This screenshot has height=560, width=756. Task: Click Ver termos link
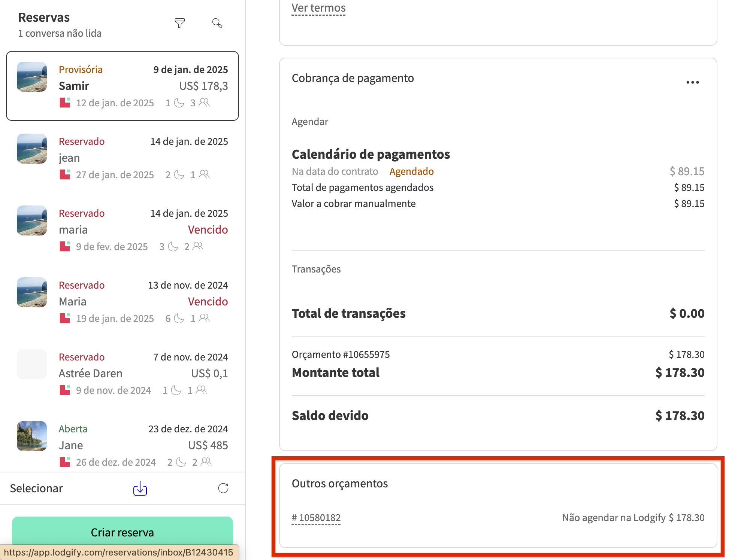click(x=318, y=7)
